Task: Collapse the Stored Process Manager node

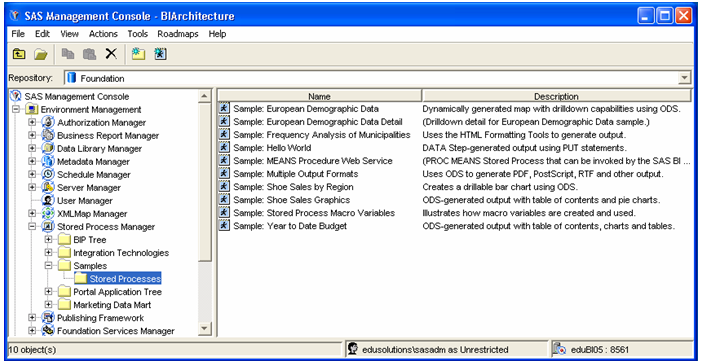Action: pos(32,226)
